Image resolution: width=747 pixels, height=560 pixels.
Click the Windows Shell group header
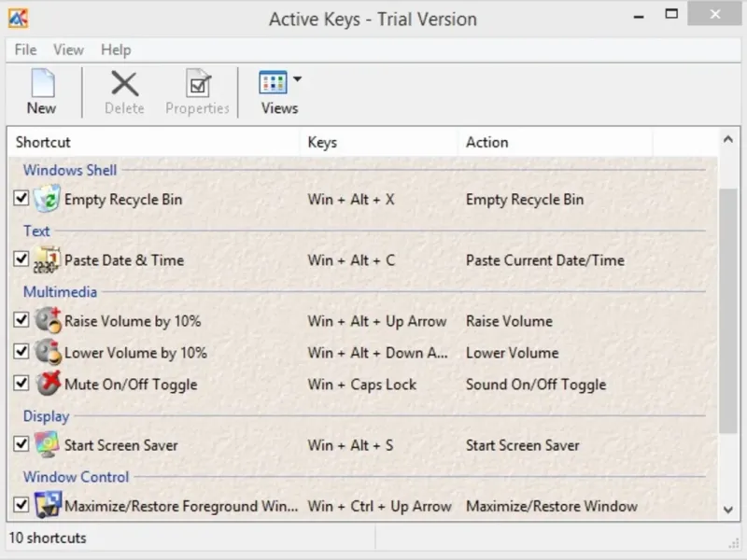point(70,170)
